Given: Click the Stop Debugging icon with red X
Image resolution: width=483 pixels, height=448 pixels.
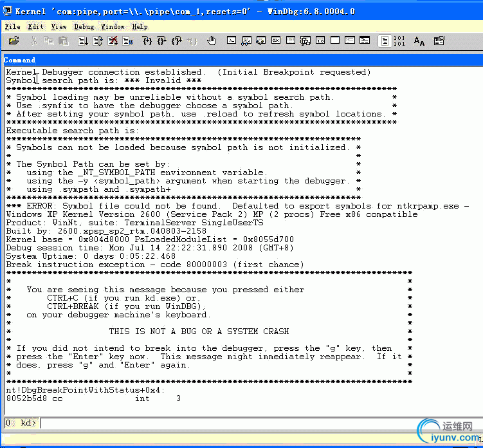Looking at the screenshot, I should 113,41.
